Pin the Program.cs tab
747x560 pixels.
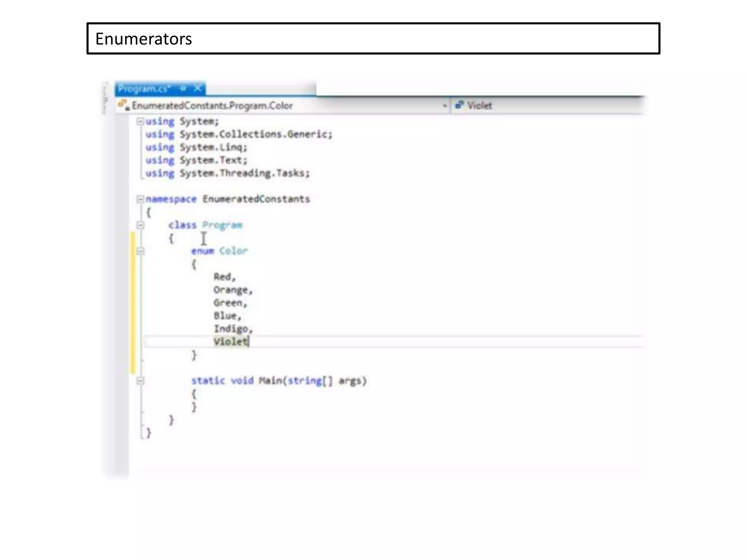point(183,89)
